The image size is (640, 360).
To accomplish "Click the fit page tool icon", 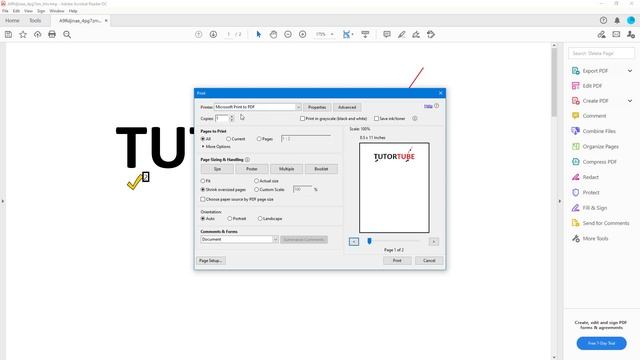I will pos(347,35).
